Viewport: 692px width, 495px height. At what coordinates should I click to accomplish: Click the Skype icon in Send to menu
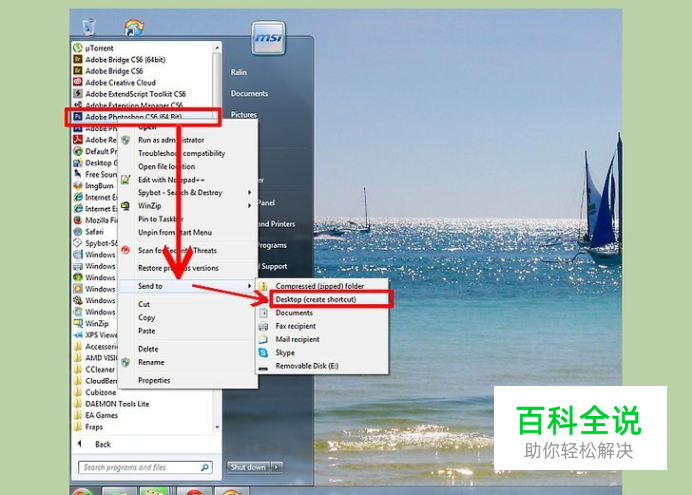coord(263,352)
